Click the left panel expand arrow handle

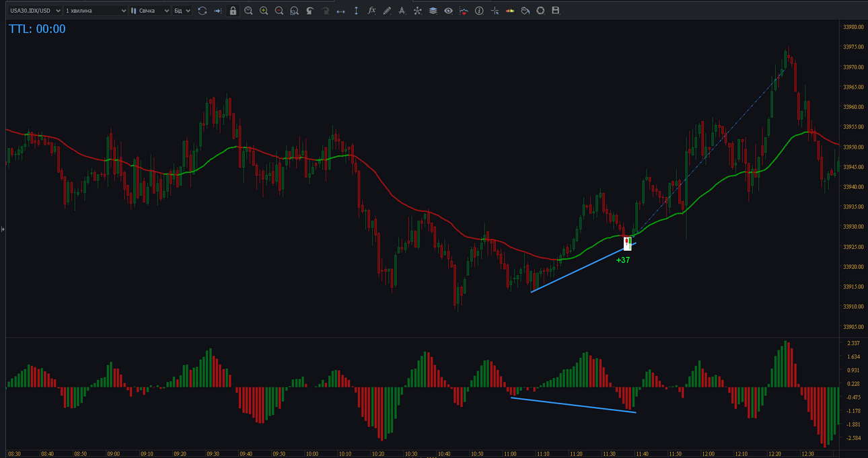coord(3,229)
